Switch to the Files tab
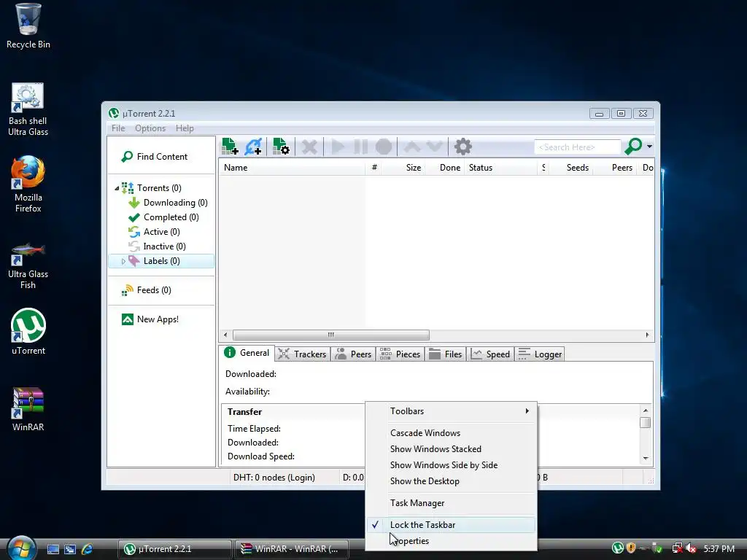Screen dimensions: 747x560 (445, 354)
